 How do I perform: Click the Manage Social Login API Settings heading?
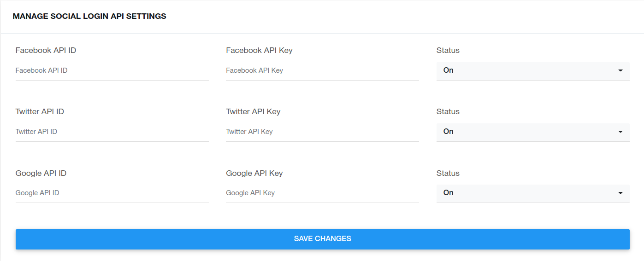click(89, 16)
